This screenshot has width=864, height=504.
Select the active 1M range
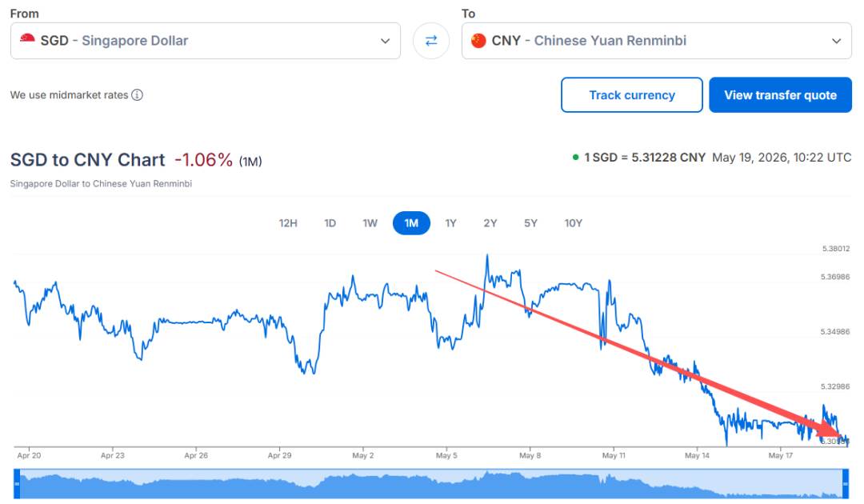point(411,223)
